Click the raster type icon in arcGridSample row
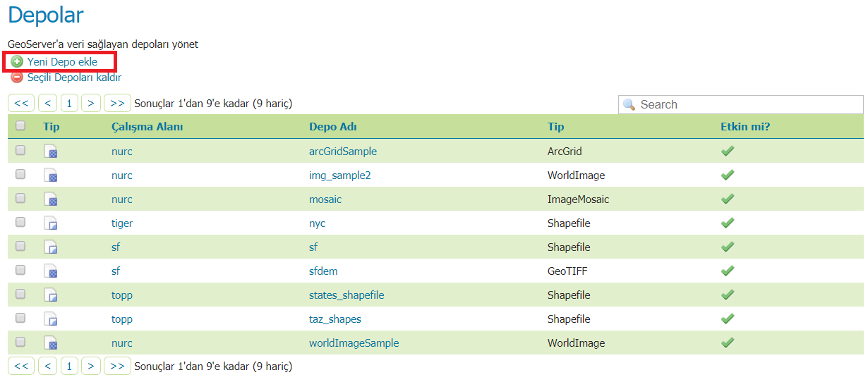Screen dimensions: 868x382 [51, 152]
